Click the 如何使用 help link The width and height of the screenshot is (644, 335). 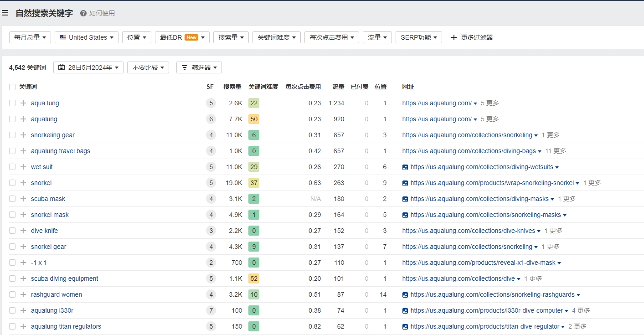(102, 13)
